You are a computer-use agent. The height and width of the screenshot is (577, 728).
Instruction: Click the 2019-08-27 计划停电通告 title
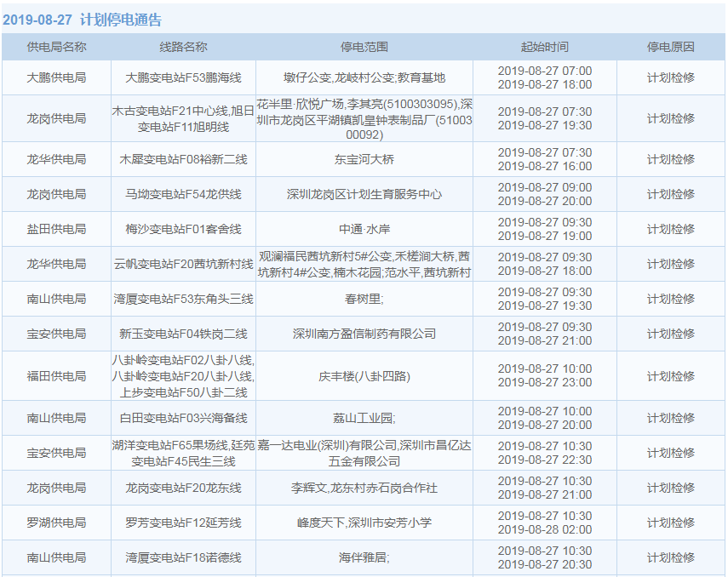pos(82,20)
